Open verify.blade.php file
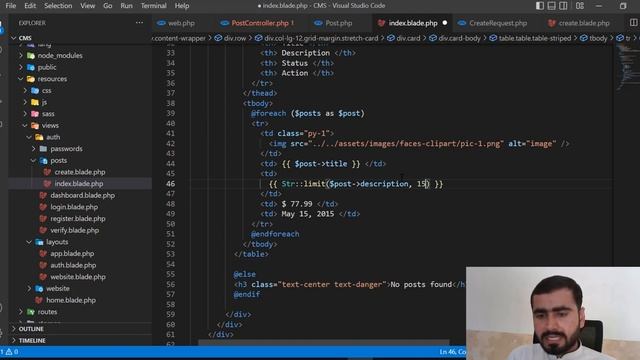 (74, 230)
